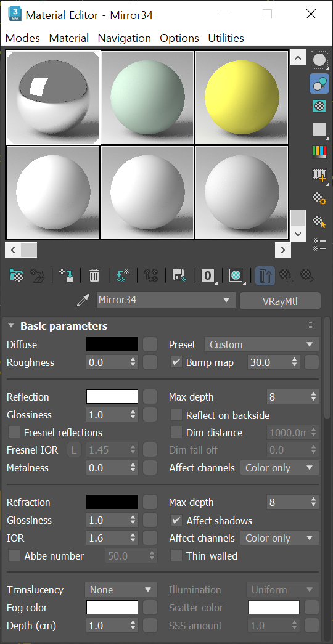Click the Basic parameters rollout grip icon
The image size is (333, 644).
tap(311, 325)
